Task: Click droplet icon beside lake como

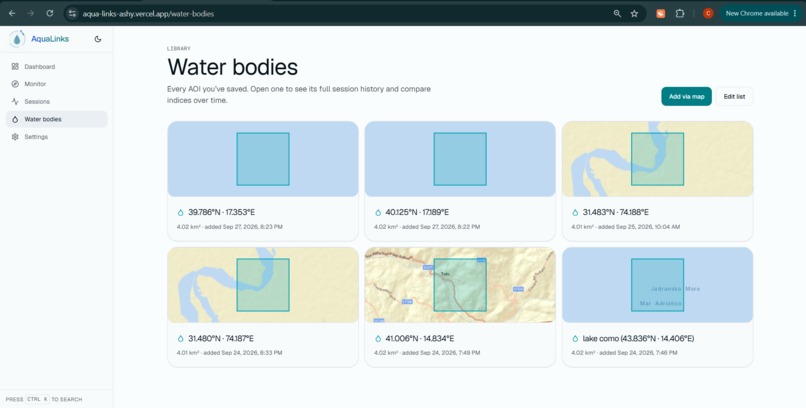Action: (575, 339)
